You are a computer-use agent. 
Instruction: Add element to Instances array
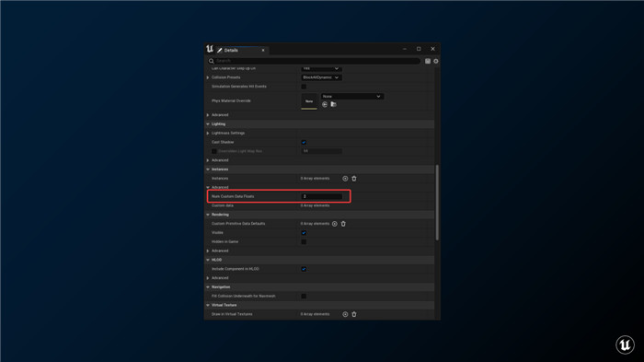tap(345, 179)
